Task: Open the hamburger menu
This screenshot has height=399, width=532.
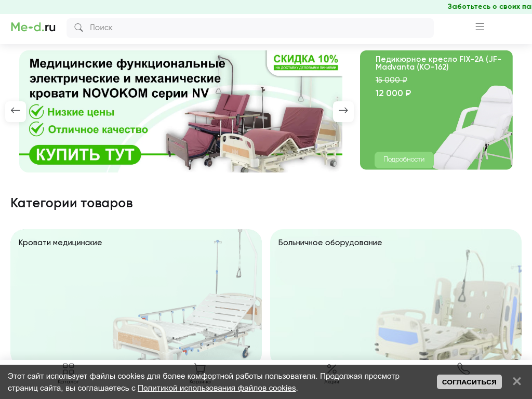Action: click(x=480, y=27)
